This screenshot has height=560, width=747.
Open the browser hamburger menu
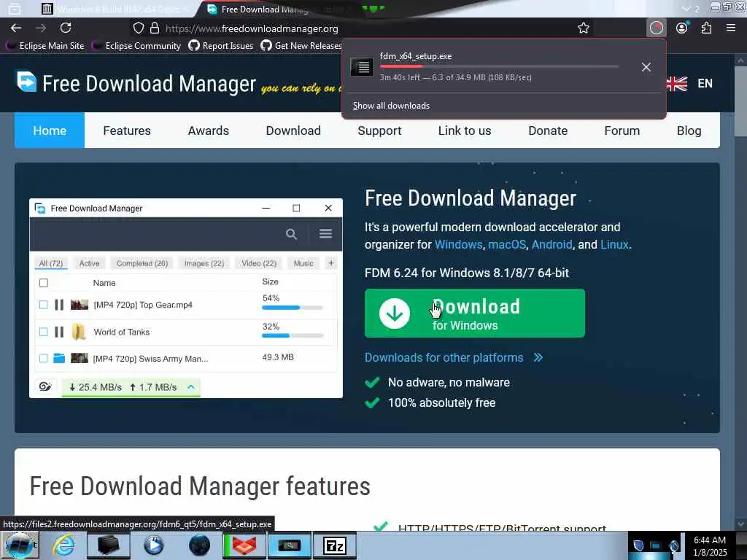(731, 28)
